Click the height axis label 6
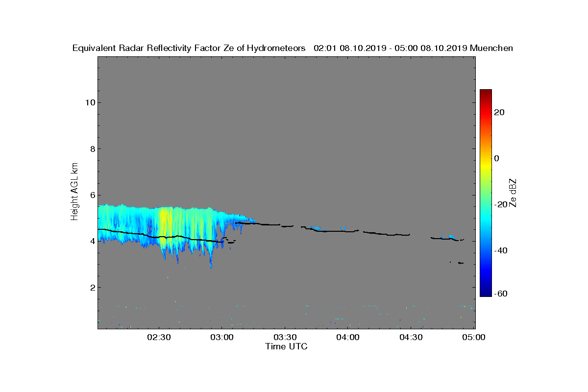588x392 pixels. pyautogui.click(x=92, y=195)
